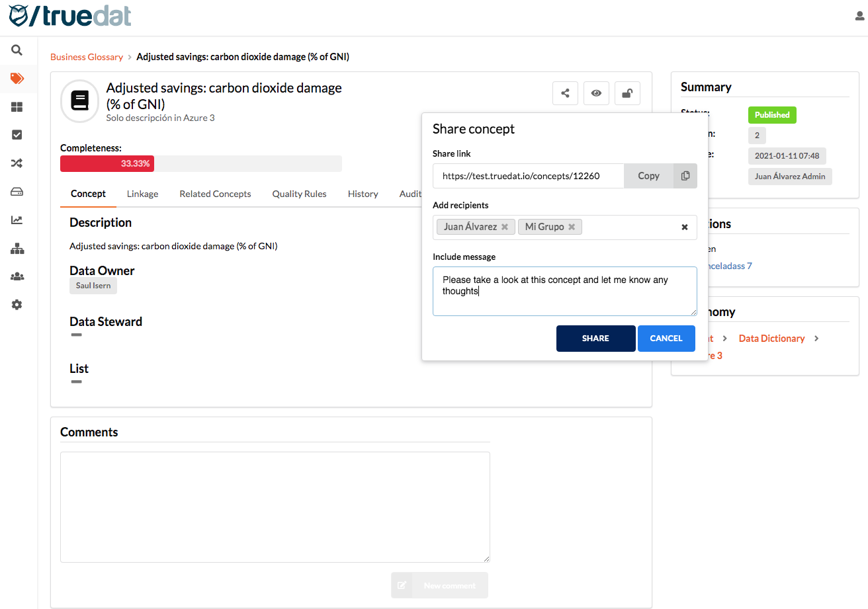Click the CANCEL button in the dialog

pos(666,339)
